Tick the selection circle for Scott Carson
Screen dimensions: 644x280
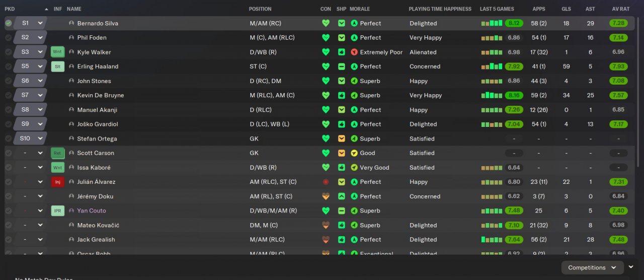(9, 153)
